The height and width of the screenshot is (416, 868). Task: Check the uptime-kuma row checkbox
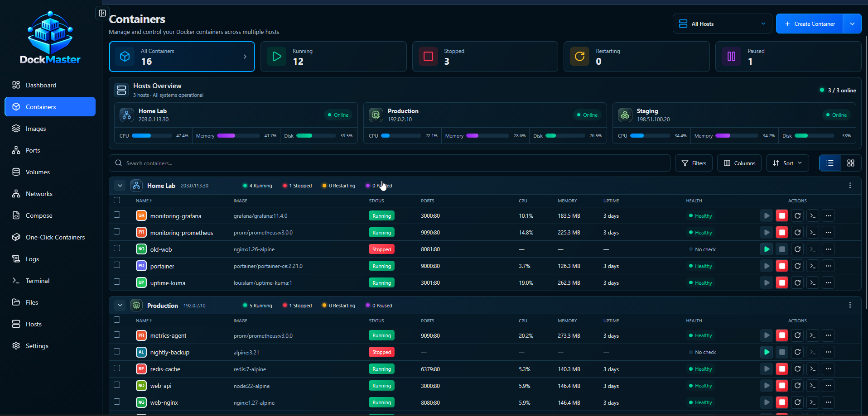pyautogui.click(x=117, y=282)
